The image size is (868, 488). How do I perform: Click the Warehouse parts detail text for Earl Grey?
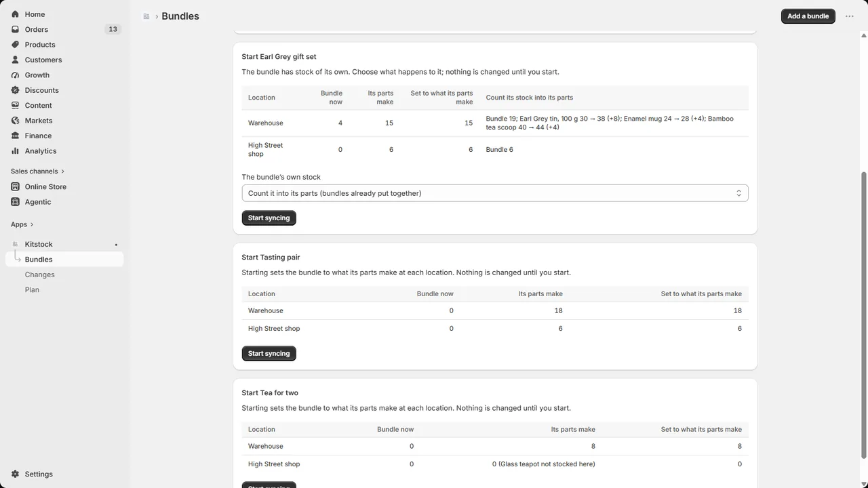[x=610, y=123]
